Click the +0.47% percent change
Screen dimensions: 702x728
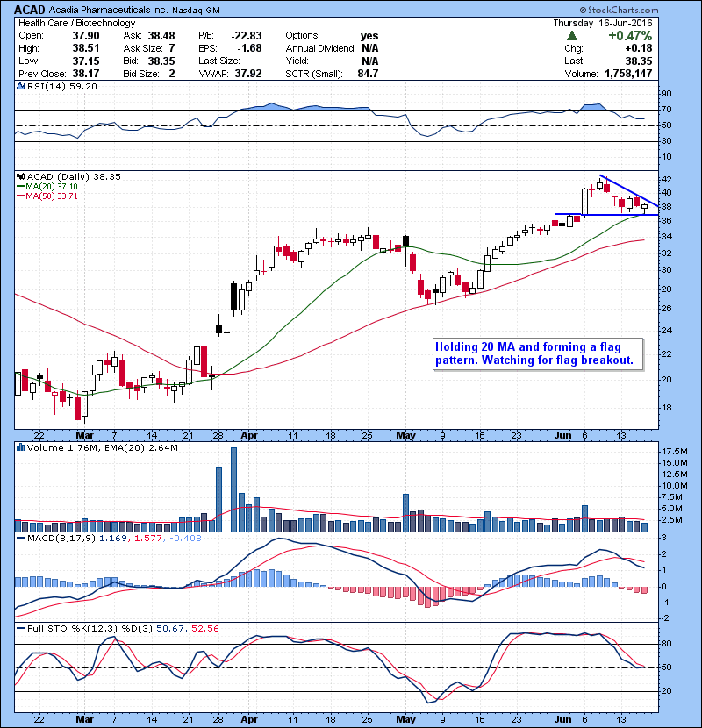click(630, 36)
